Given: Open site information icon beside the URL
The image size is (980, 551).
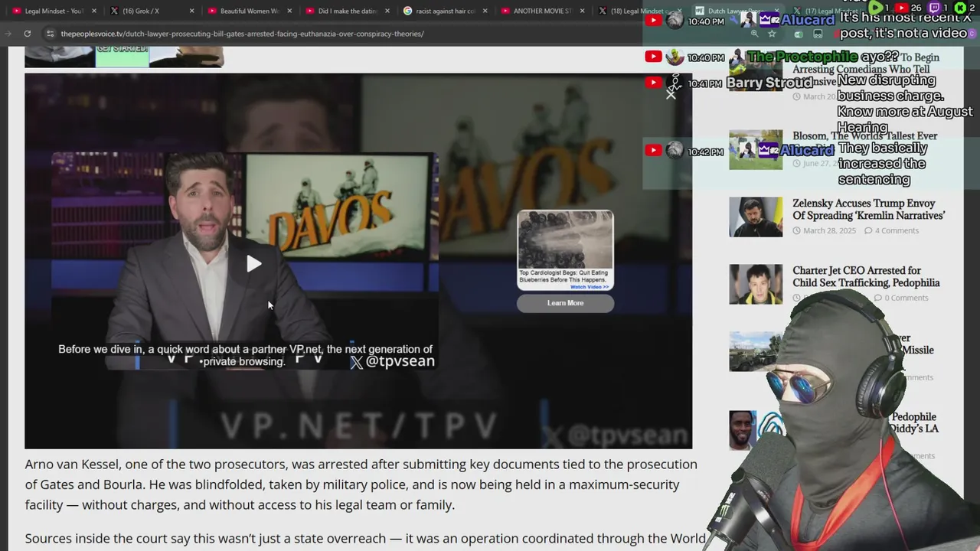Looking at the screenshot, I should coord(50,34).
